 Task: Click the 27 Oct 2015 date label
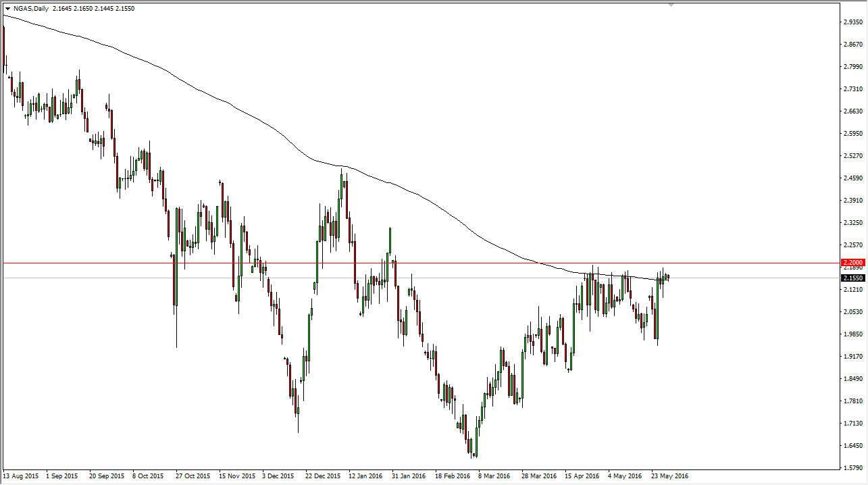192,476
